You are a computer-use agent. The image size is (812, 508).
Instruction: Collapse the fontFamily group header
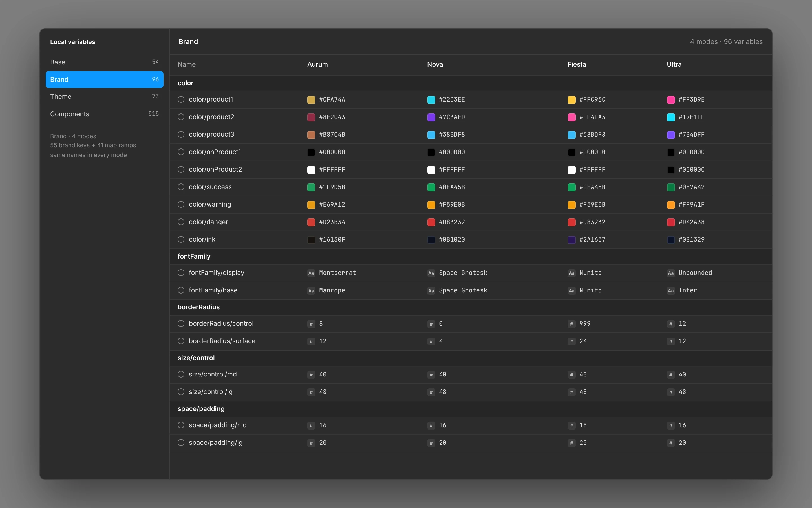coord(470,256)
